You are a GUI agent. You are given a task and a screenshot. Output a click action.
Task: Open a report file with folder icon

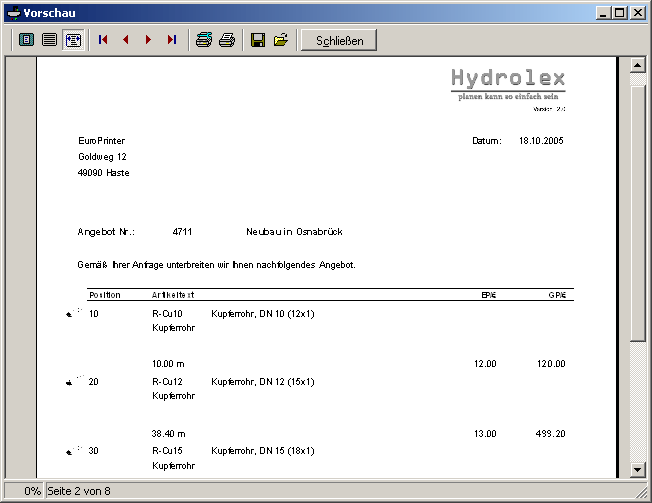[x=281, y=40]
